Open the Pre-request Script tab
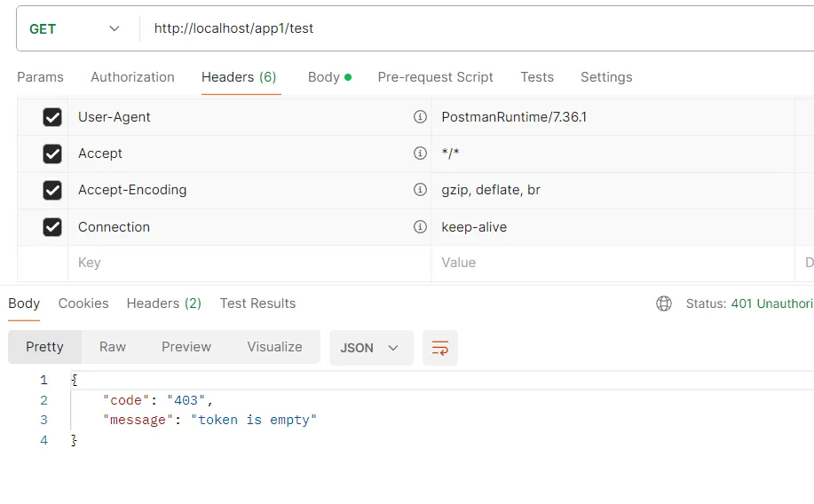 435,77
